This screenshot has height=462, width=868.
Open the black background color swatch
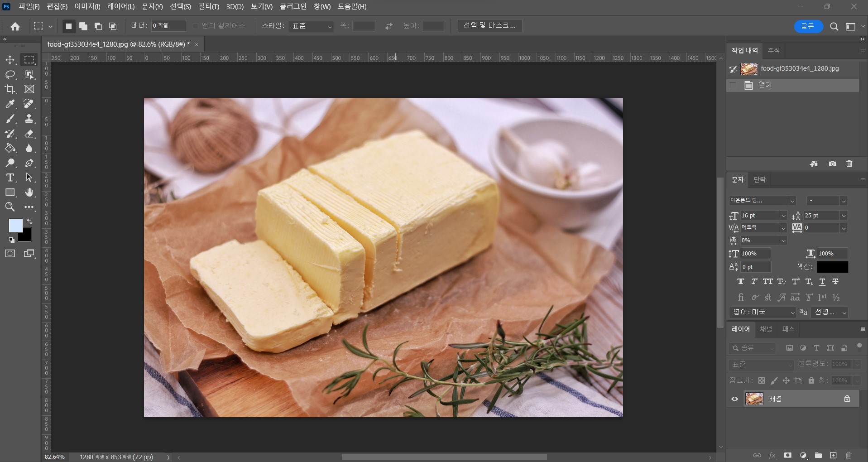pyautogui.click(x=26, y=237)
